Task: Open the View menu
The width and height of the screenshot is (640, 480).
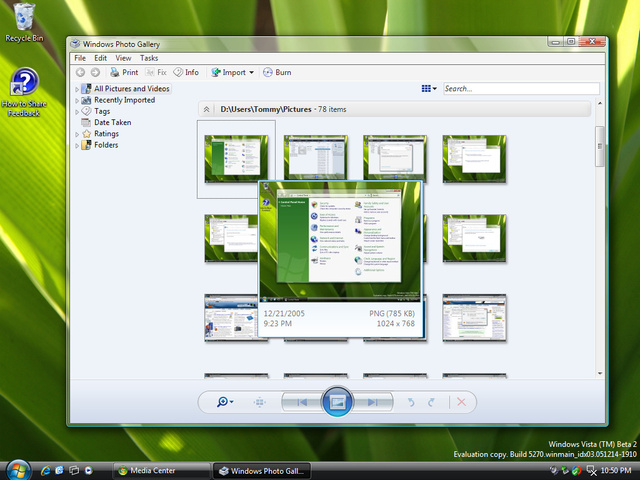Action: coord(123,58)
